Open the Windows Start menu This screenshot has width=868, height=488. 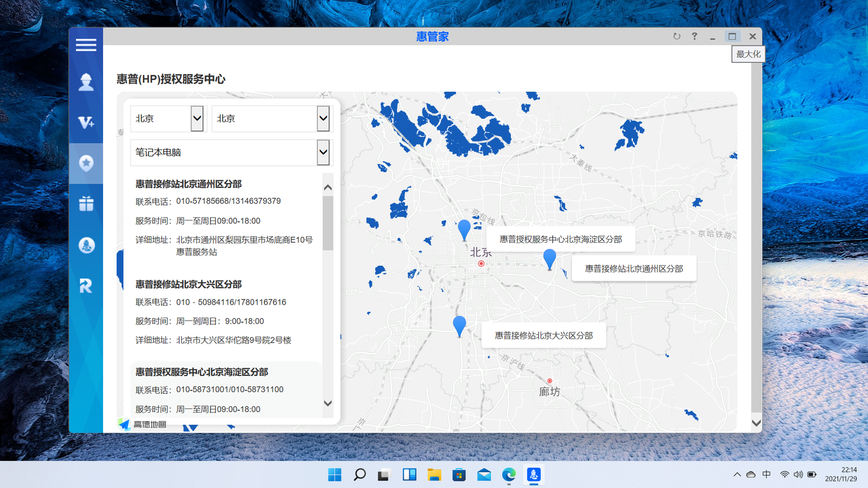tap(335, 475)
